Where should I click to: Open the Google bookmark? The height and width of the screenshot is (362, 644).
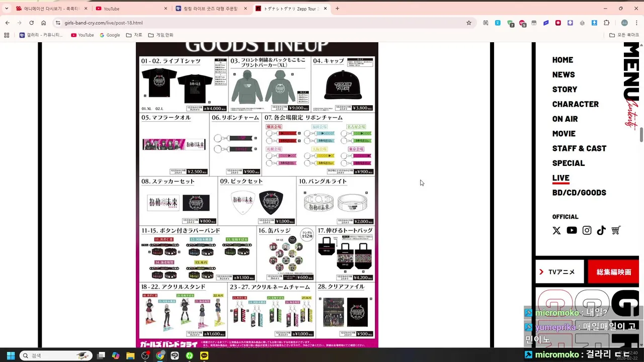point(110,35)
